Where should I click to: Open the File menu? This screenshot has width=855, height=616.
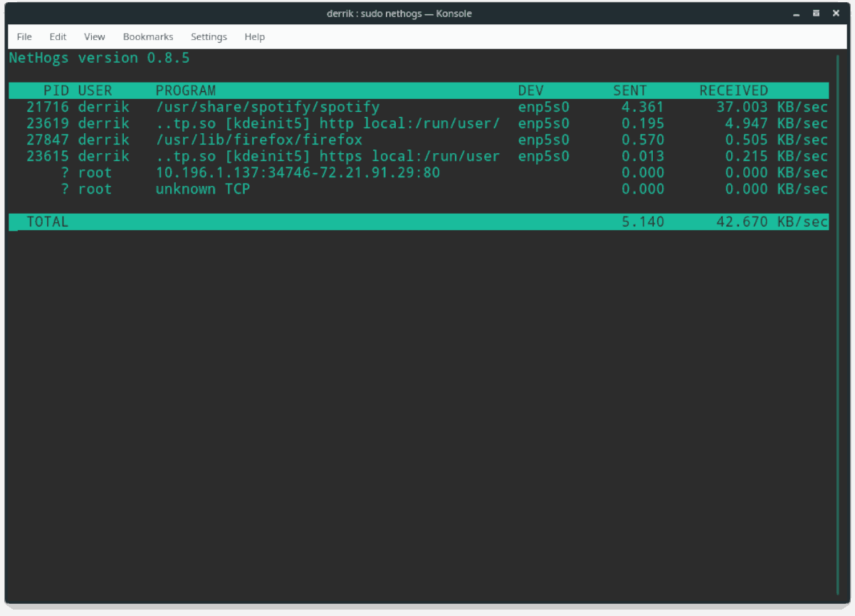pyautogui.click(x=23, y=36)
